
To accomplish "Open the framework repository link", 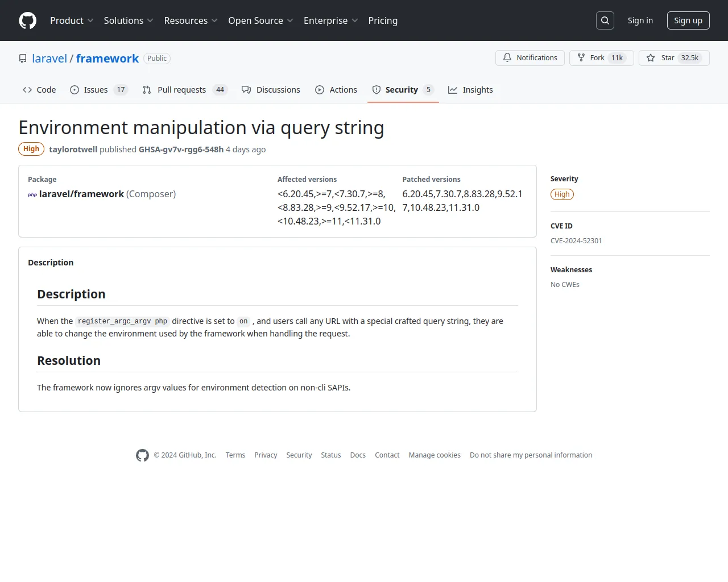I will click(x=107, y=59).
